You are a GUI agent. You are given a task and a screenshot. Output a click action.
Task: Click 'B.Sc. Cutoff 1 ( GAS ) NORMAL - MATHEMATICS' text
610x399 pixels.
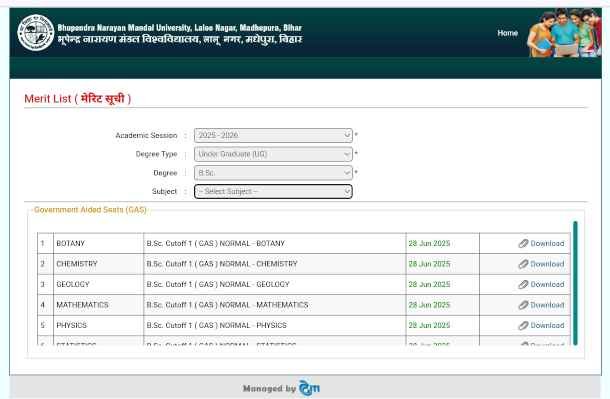click(227, 305)
